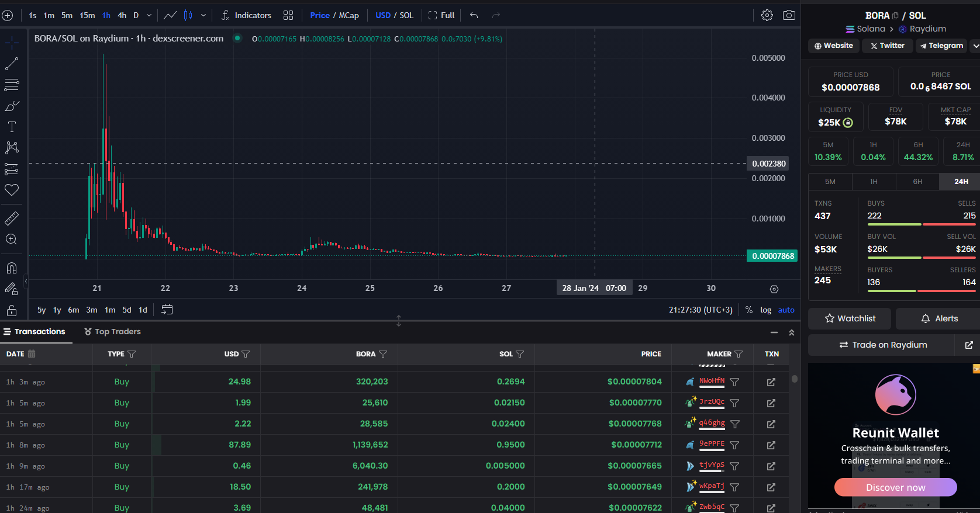
Task: Open the Fibonacci retracement tool
Action: (12, 85)
